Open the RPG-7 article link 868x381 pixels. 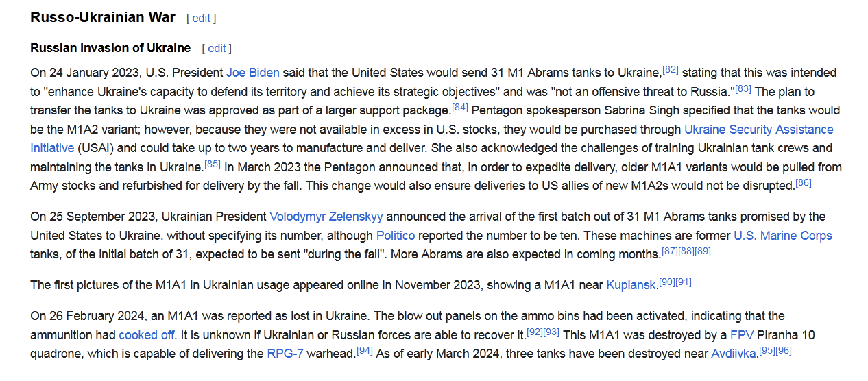click(x=285, y=354)
